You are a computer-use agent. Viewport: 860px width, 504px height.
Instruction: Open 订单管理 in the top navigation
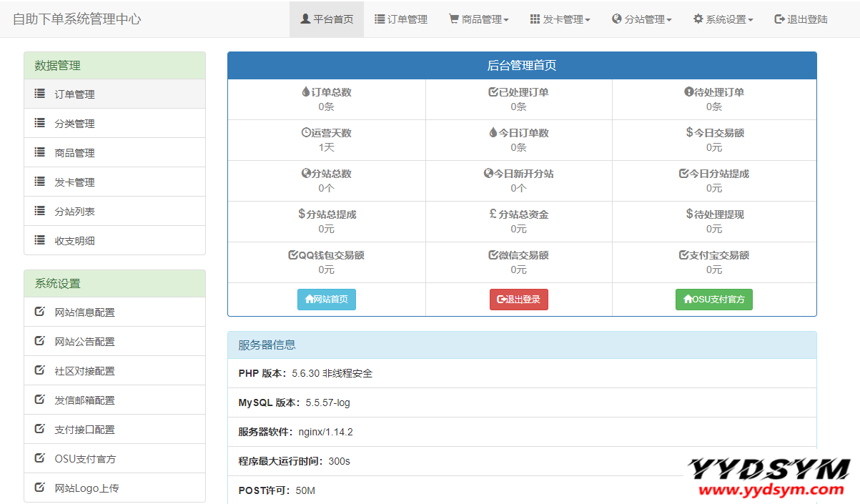point(400,19)
